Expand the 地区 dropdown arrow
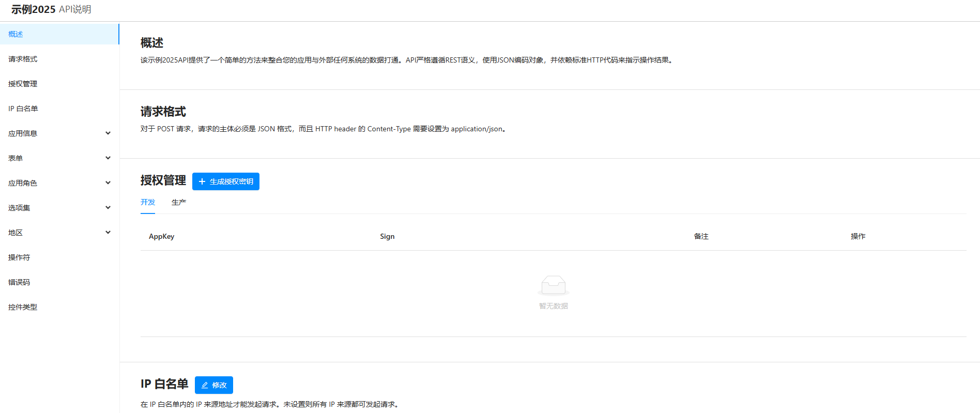This screenshot has width=980, height=413. click(108, 233)
